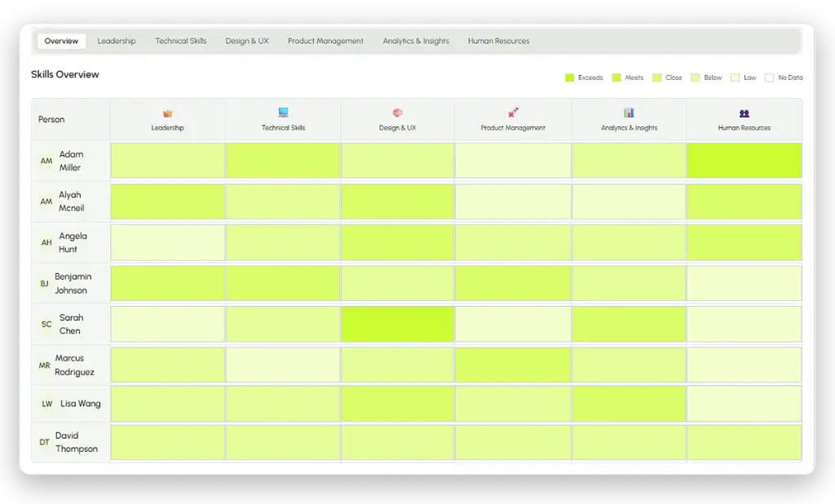The height and width of the screenshot is (504, 835).
Task: Click the Adam Miller name
Action: 72,161
